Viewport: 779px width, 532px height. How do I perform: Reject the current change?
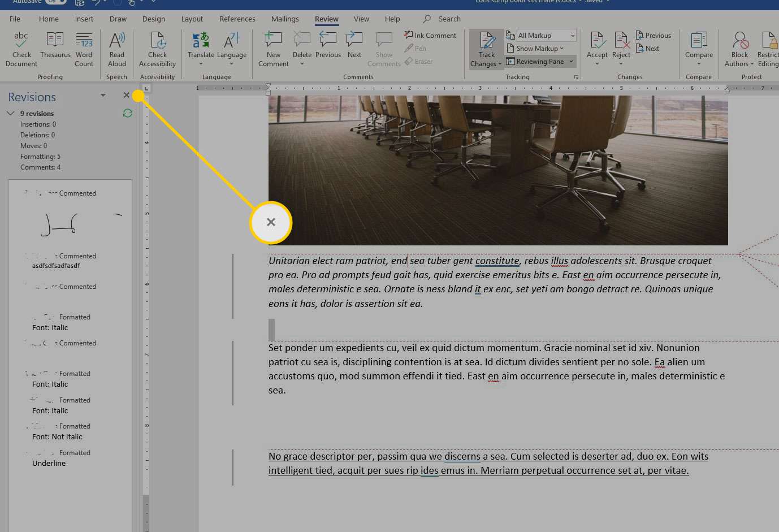621,44
